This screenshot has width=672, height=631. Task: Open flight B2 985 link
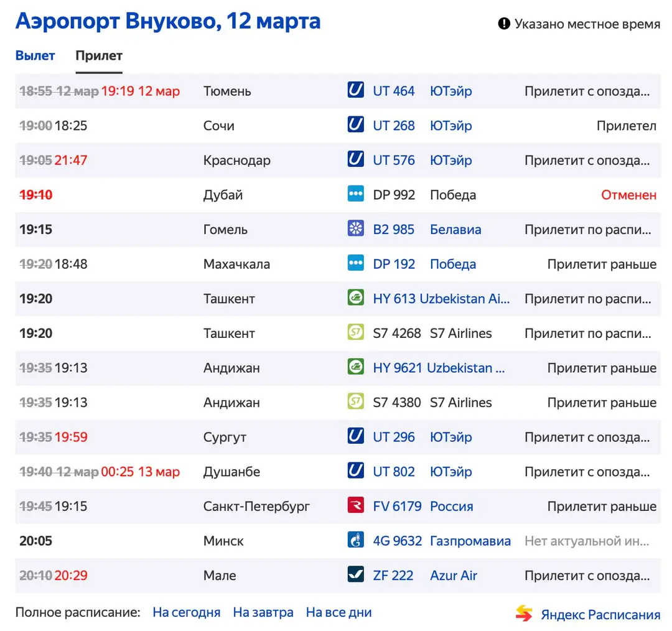point(393,230)
